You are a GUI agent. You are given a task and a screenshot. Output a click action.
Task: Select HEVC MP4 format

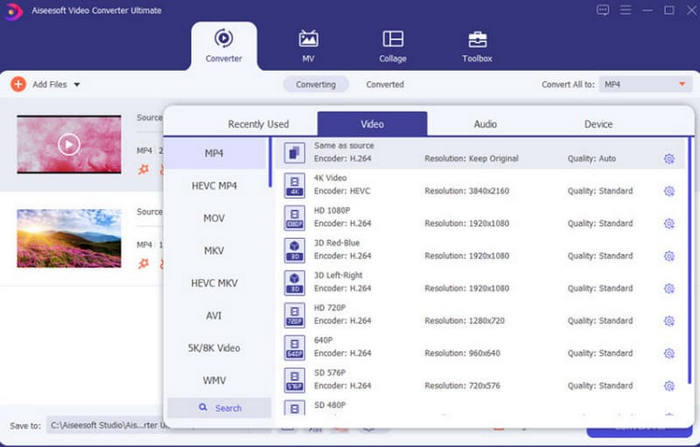click(x=214, y=186)
